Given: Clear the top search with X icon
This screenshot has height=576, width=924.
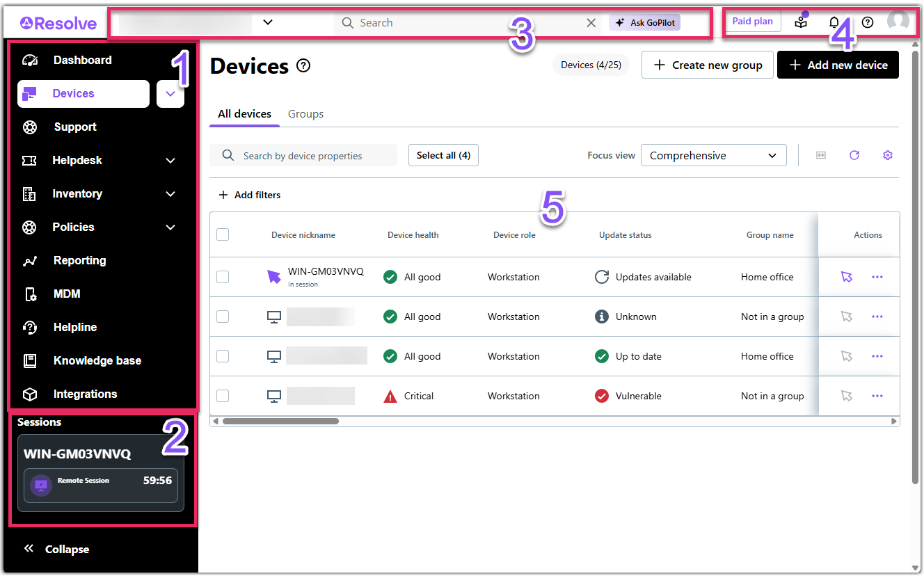Looking at the screenshot, I should (x=591, y=22).
